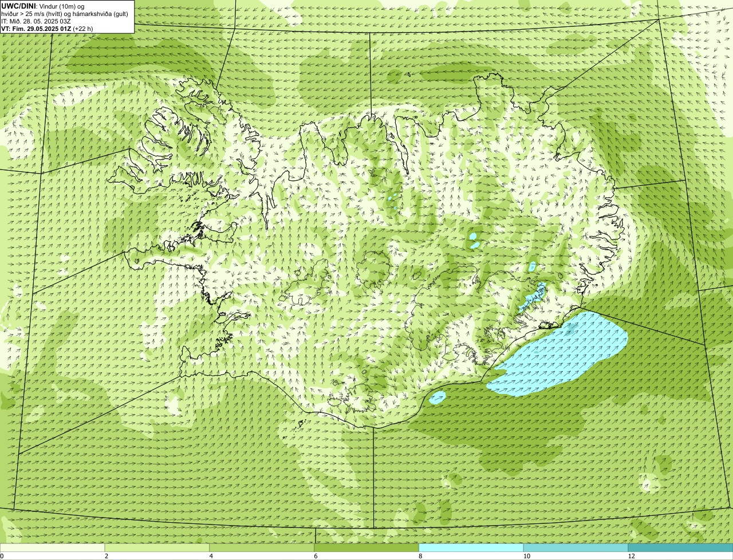This screenshot has height=560, width=733.
Task: Click the small cyan oval patch near south coast
Action: point(438,397)
